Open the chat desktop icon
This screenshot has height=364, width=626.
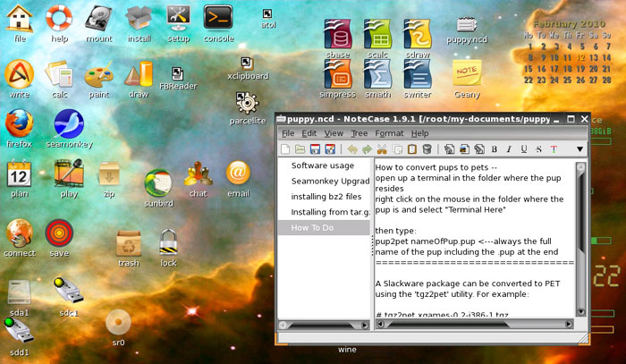[x=199, y=179]
